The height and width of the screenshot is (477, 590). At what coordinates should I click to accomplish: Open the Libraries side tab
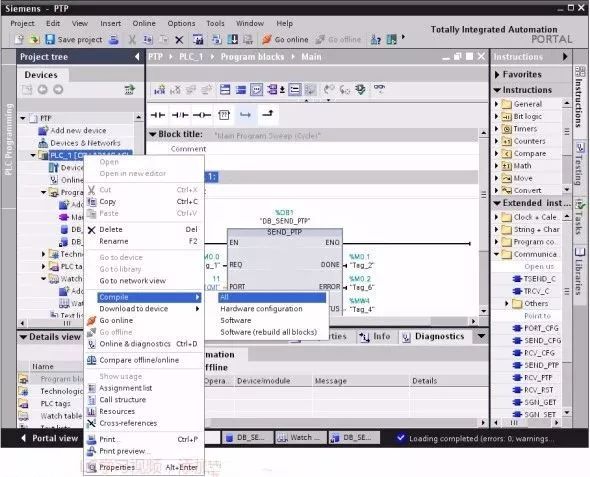coord(580,272)
